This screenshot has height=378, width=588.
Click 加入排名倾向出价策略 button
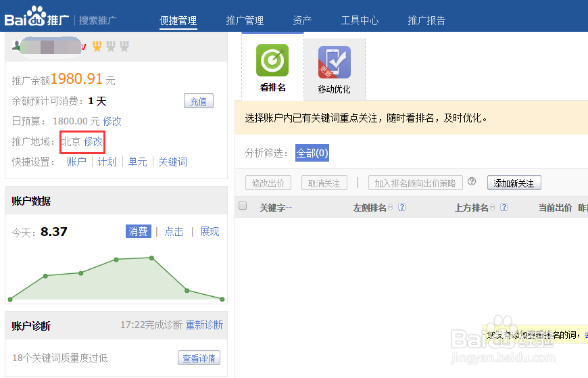click(415, 183)
